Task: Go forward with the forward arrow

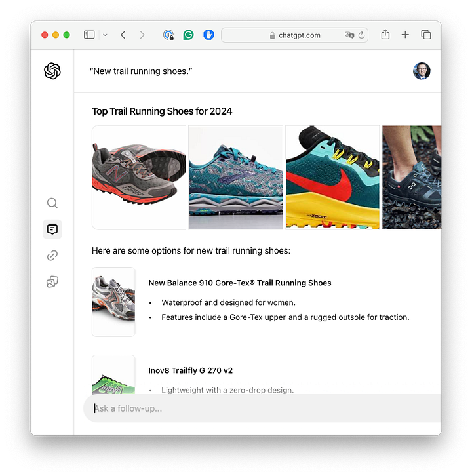Action: pos(142,35)
